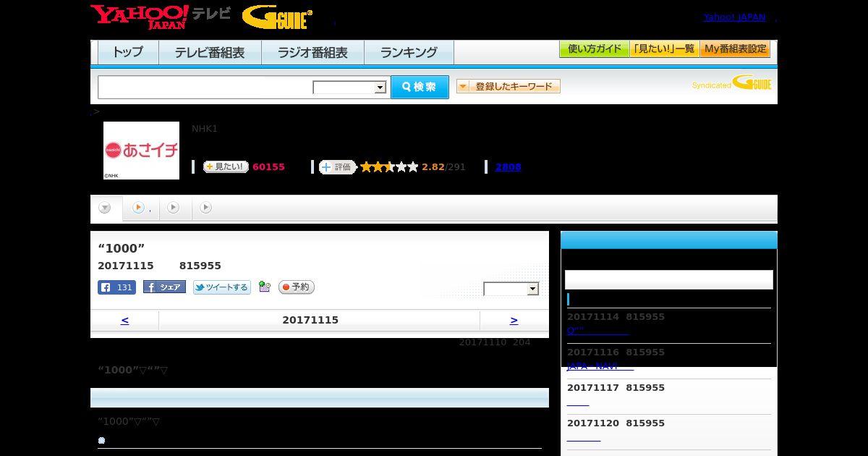Click the Syndicated G-GUIDE logo

(x=731, y=83)
